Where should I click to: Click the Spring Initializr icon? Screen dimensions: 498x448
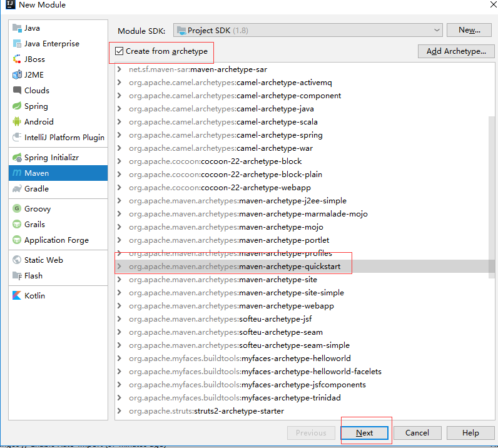(x=17, y=157)
